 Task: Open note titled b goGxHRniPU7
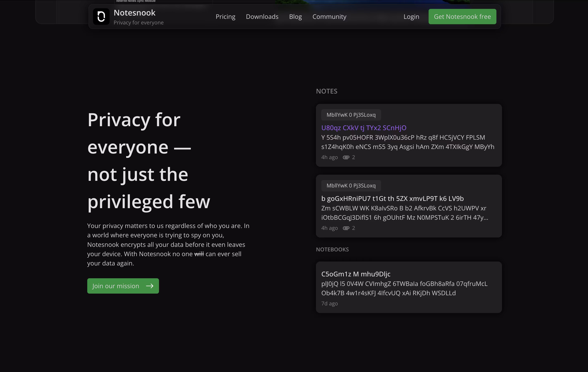(392, 198)
